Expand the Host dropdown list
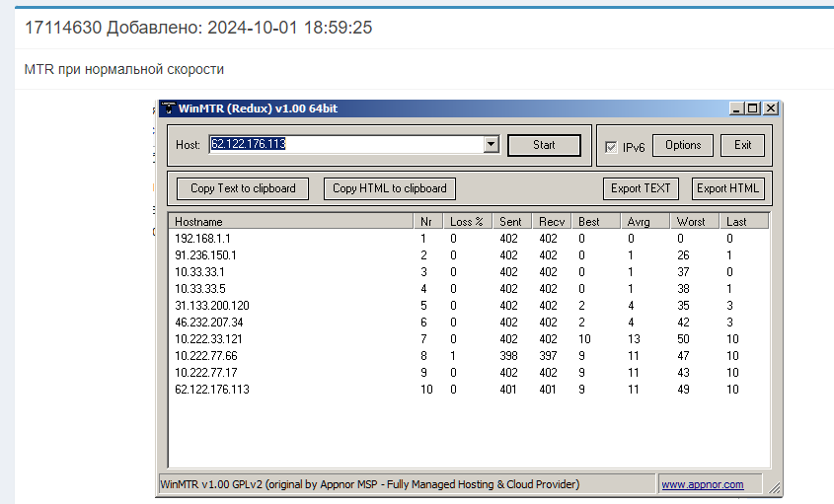The height and width of the screenshot is (504, 834). coord(492,145)
